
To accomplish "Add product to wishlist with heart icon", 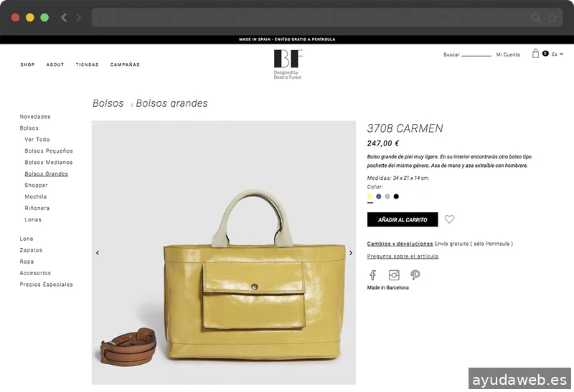I will click(x=449, y=219).
